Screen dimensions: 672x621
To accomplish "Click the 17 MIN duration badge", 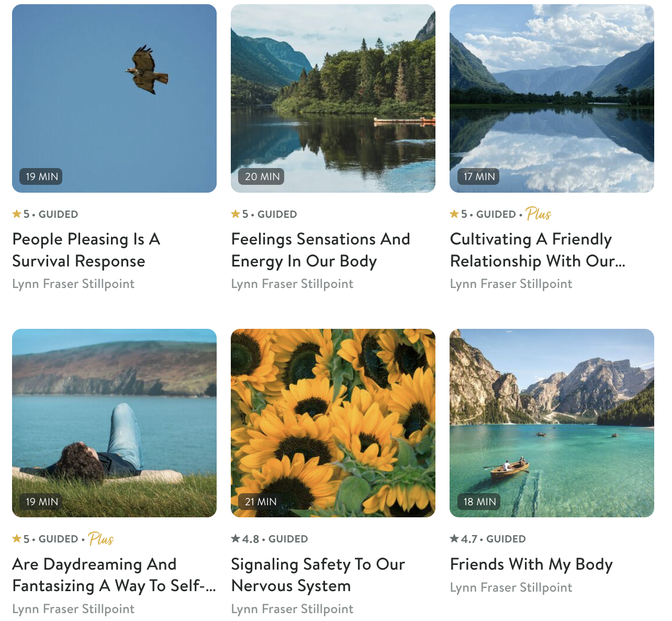I will pyautogui.click(x=479, y=176).
